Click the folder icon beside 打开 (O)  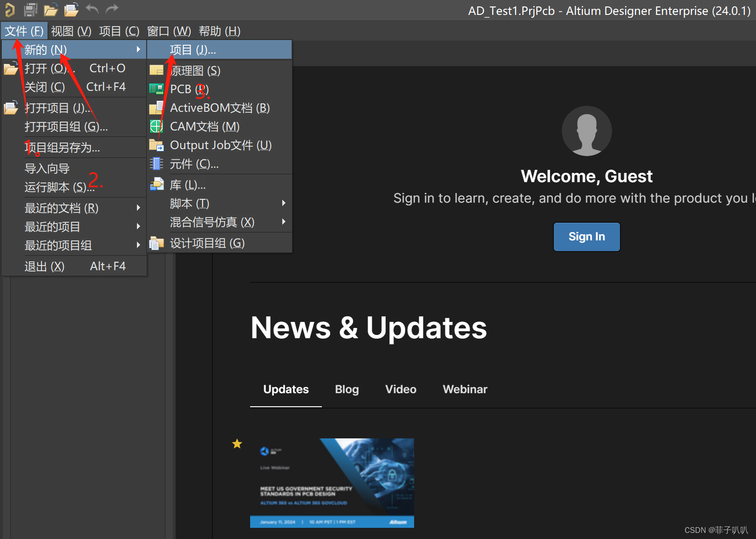pos(11,68)
